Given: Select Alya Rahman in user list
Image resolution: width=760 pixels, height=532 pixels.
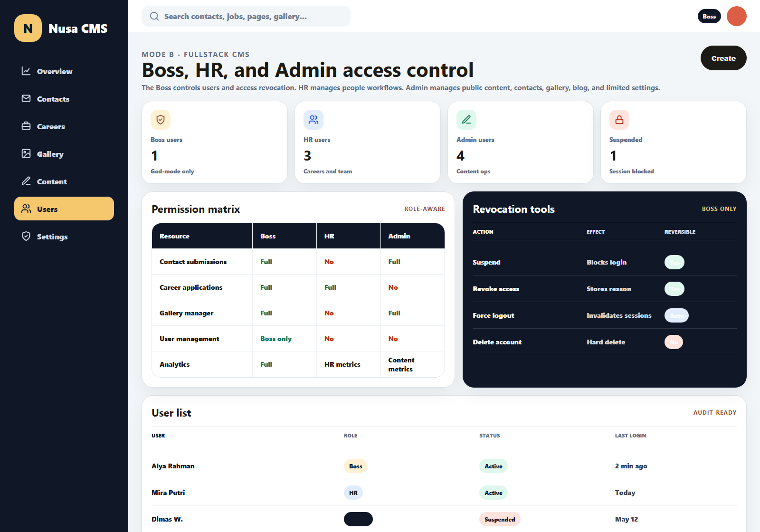Looking at the screenshot, I should click(173, 466).
